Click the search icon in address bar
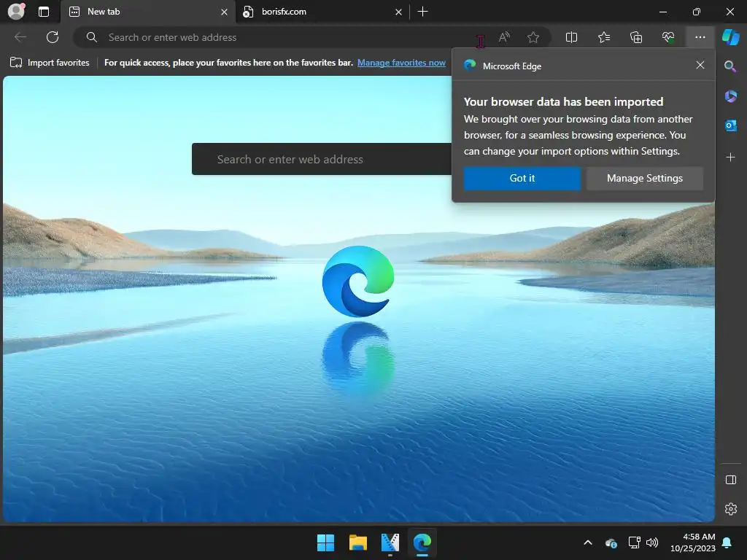 pos(91,37)
